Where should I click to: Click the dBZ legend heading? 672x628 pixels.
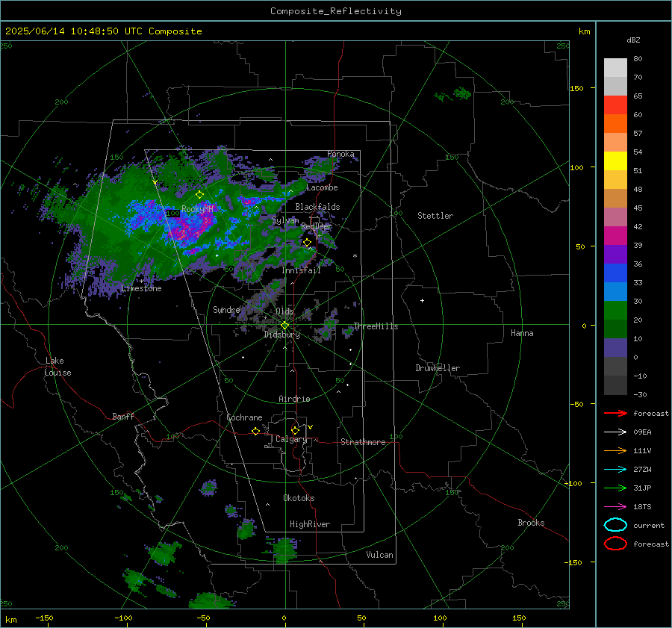633,40
